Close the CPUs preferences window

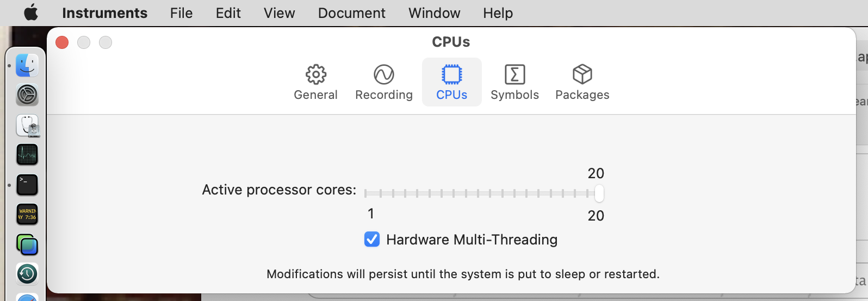pyautogui.click(x=62, y=42)
